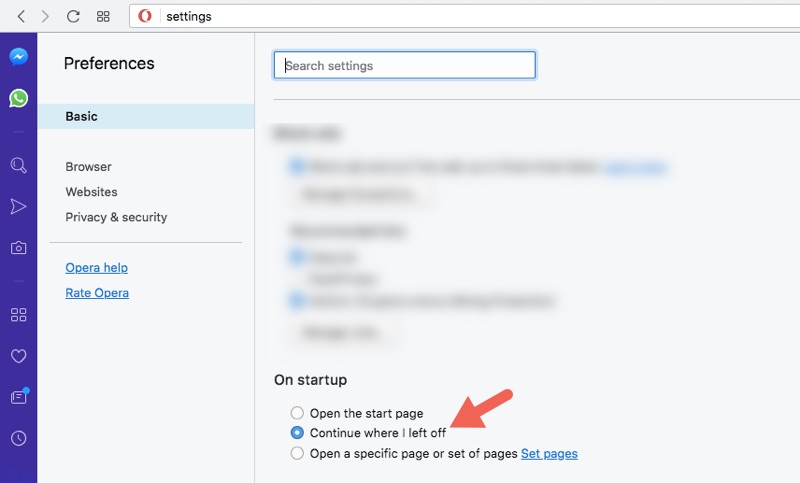This screenshot has height=483, width=800.
Task: Follow the Rate Opera link
Action: point(97,293)
